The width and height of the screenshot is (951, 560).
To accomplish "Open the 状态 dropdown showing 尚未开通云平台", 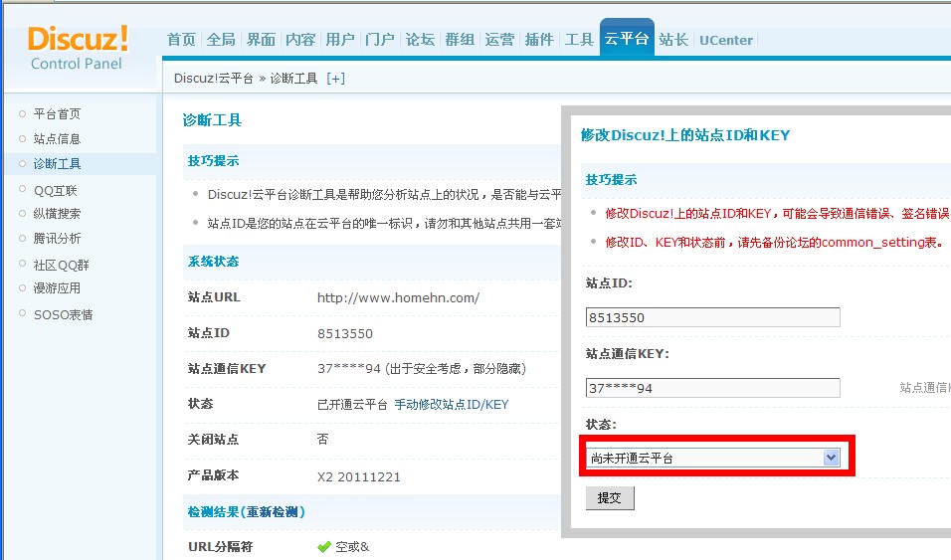I will (x=712, y=459).
